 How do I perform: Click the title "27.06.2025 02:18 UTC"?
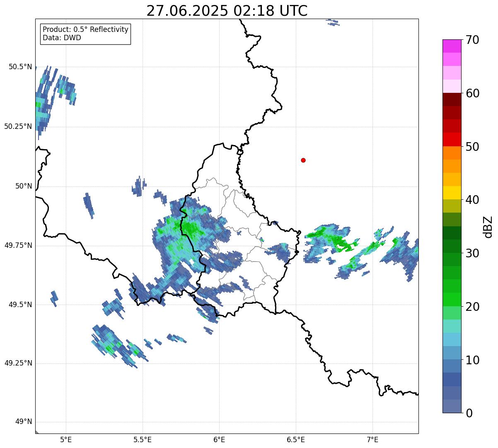(227, 11)
